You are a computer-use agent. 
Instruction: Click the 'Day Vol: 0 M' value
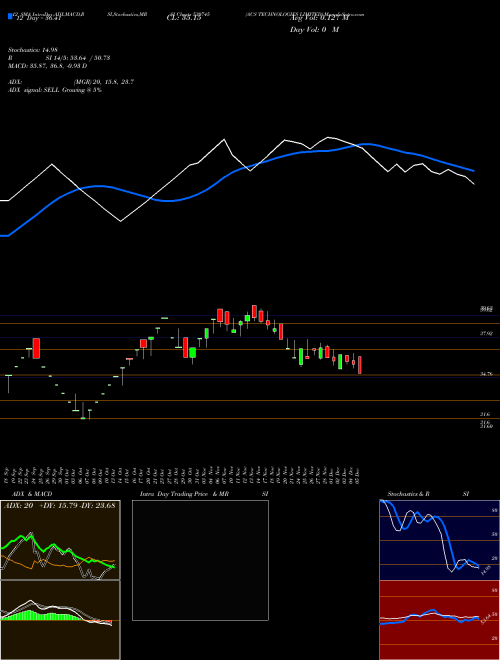[314, 30]
